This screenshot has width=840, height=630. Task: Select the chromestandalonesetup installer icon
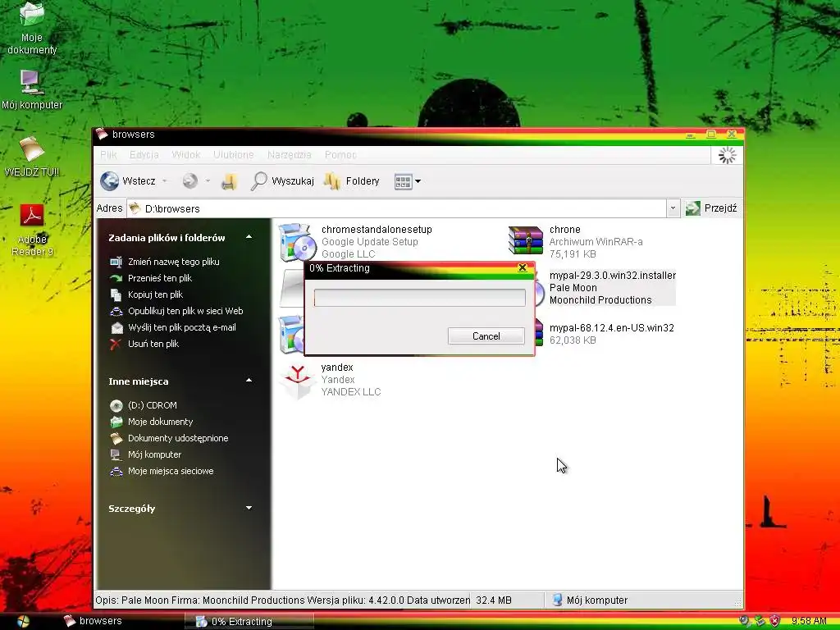coord(297,242)
